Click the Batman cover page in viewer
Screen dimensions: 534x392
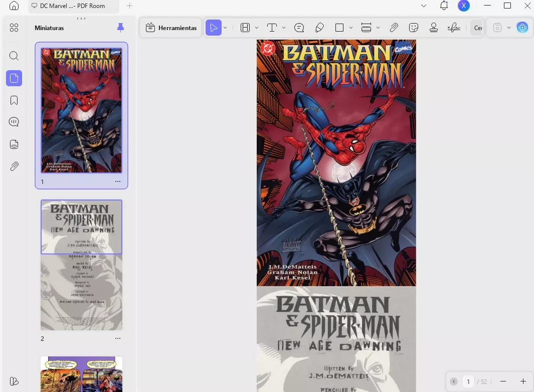pyautogui.click(x=336, y=163)
